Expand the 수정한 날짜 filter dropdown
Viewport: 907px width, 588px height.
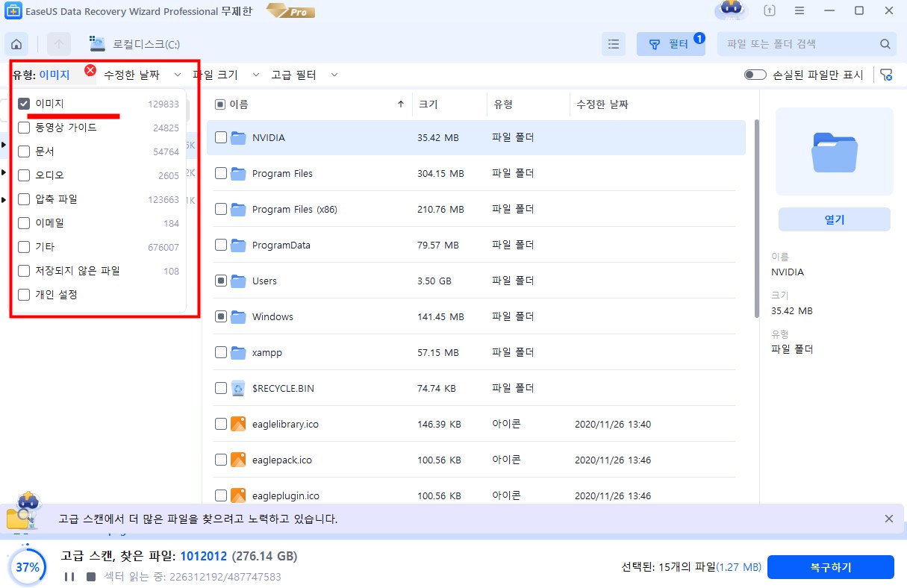point(142,75)
